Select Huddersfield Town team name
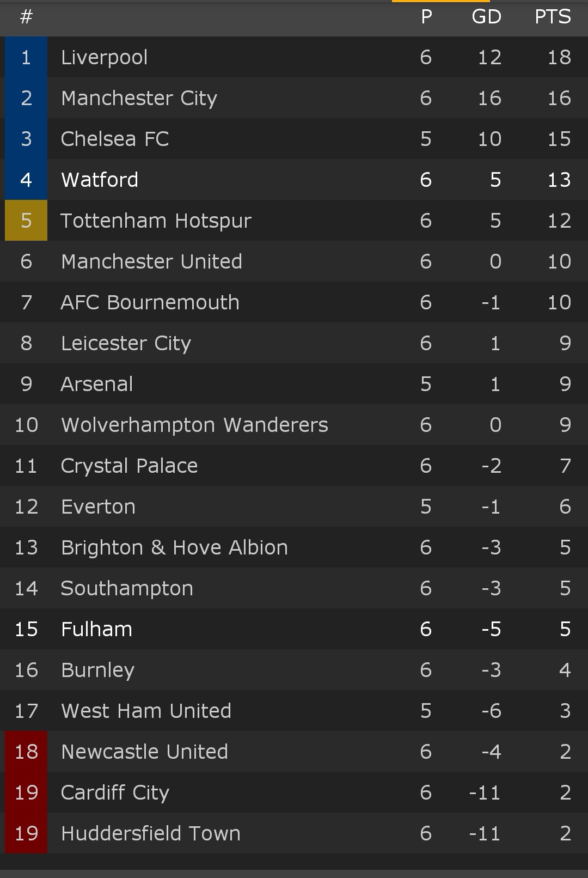The width and height of the screenshot is (588, 878). pos(150,833)
